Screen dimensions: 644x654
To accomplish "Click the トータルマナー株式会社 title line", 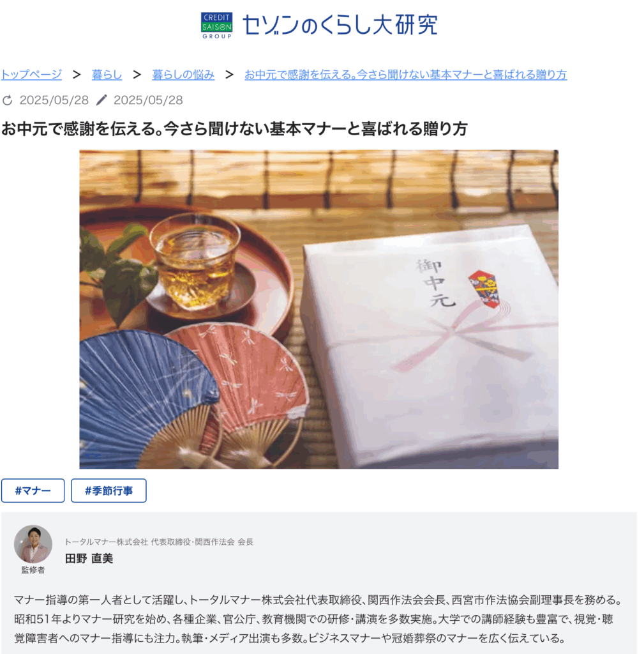I will pos(159,542).
